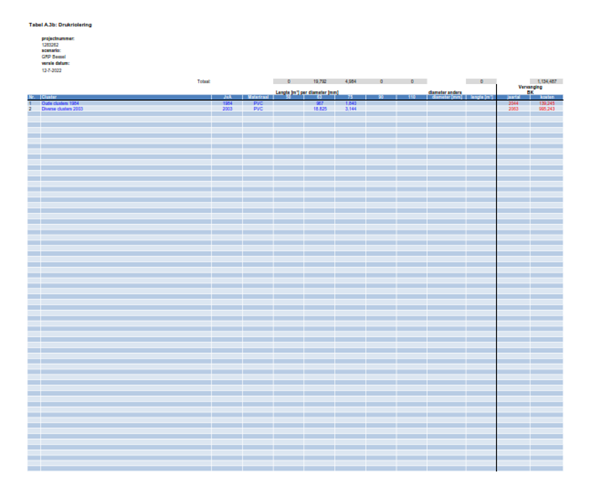Click the 'Cluster' column header

tap(49, 98)
